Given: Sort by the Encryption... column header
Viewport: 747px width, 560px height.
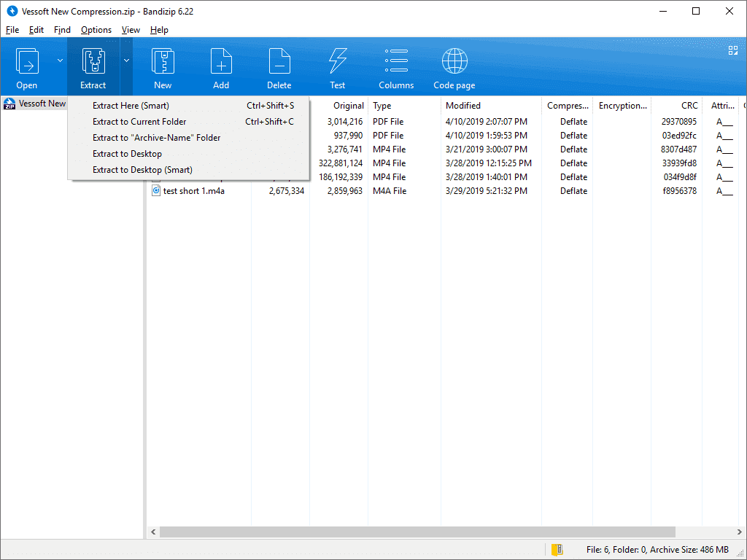Looking at the screenshot, I should pyautogui.click(x=622, y=106).
